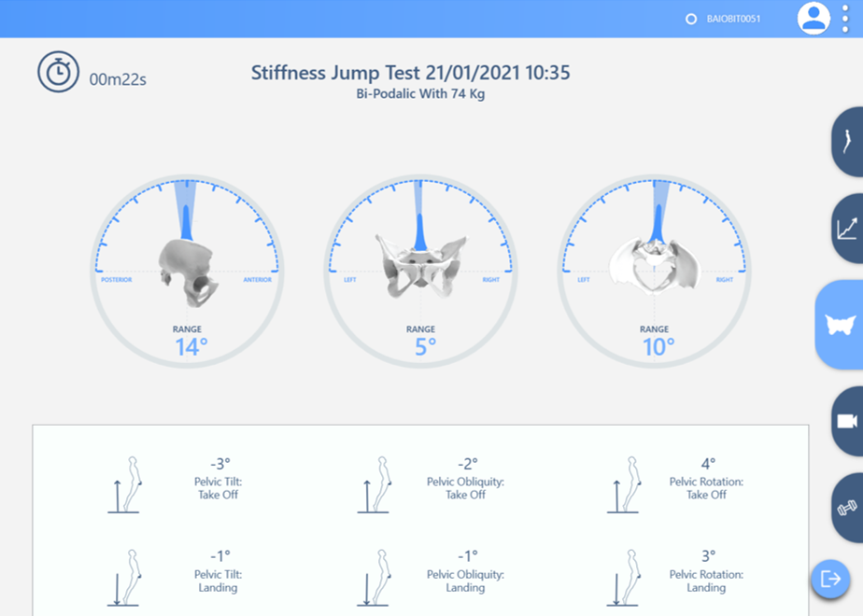
Task: Click the Bi-Podalic With 74 Kg subtitle
Action: click(420, 94)
